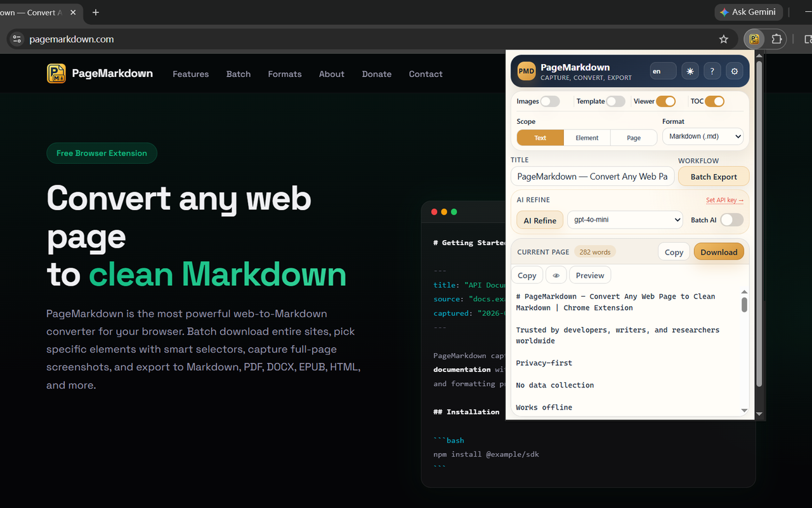Turn off the Viewer toggle
The image size is (812, 508).
(665, 101)
